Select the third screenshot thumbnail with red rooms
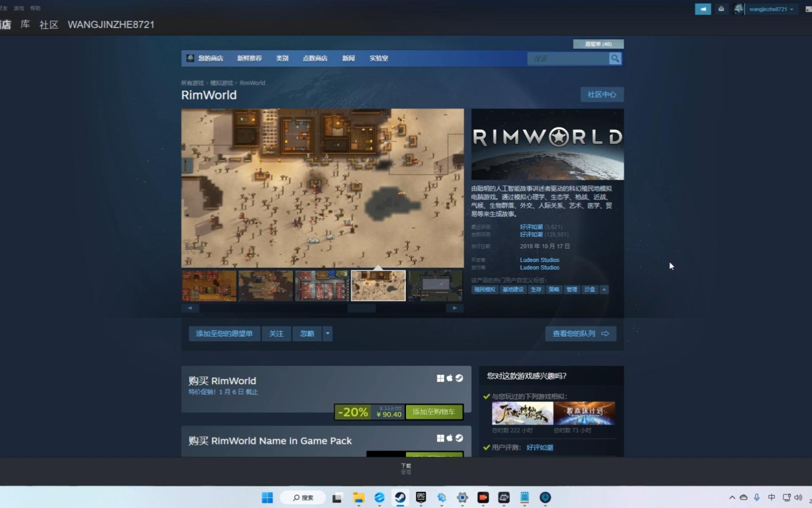Image resolution: width=812 pixels, height=508 pixels. coord(322,286)
